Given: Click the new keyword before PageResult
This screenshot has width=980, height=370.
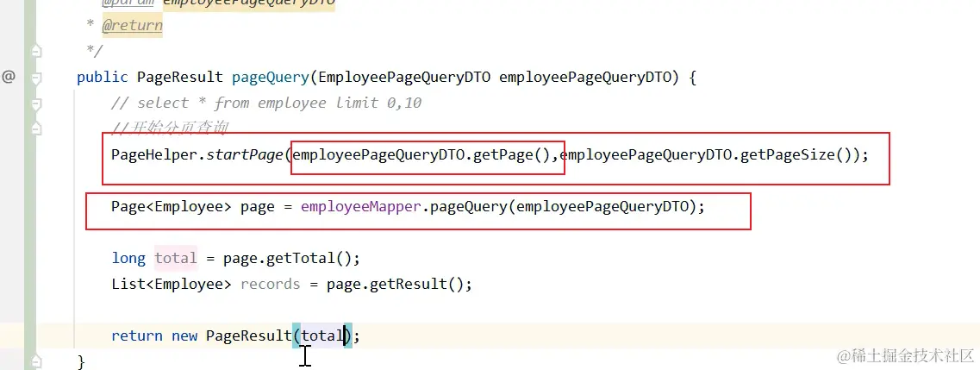Looking at the screenshot, I should pyautogui.click(x=184, y=336).
